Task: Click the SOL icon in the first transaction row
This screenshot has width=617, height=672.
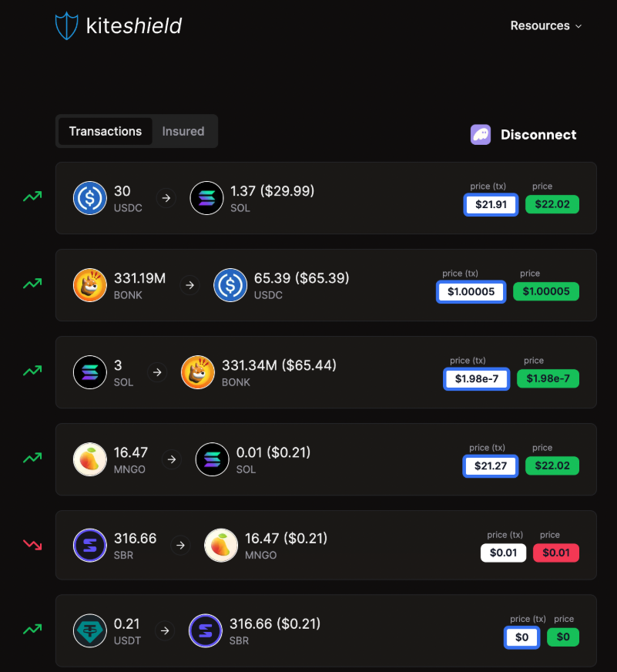Action: pos(206,198)
